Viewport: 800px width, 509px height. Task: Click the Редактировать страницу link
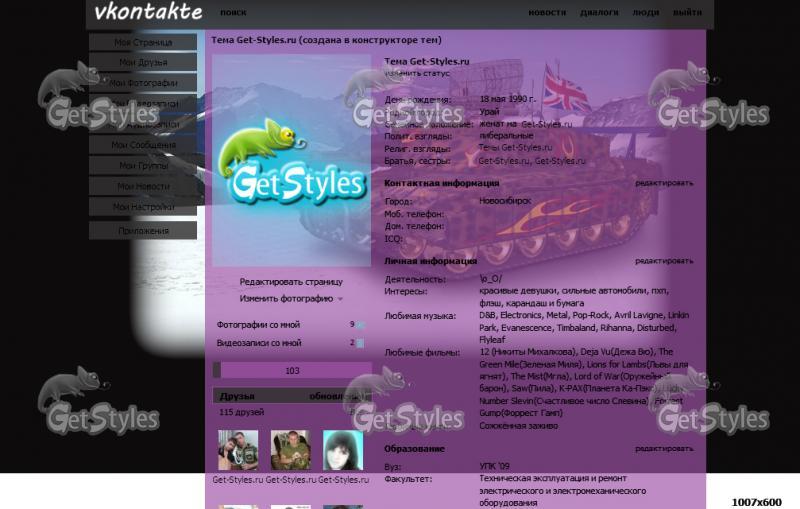(291, 282)
